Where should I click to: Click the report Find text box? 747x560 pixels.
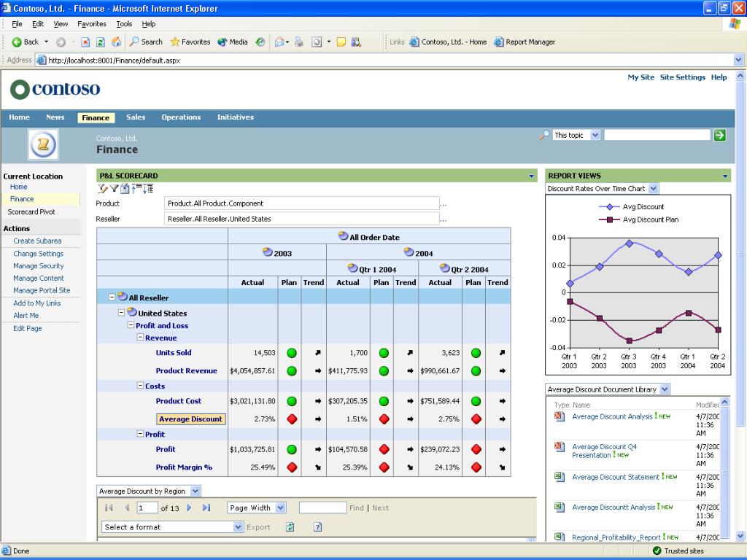click(x=322, y=507)
